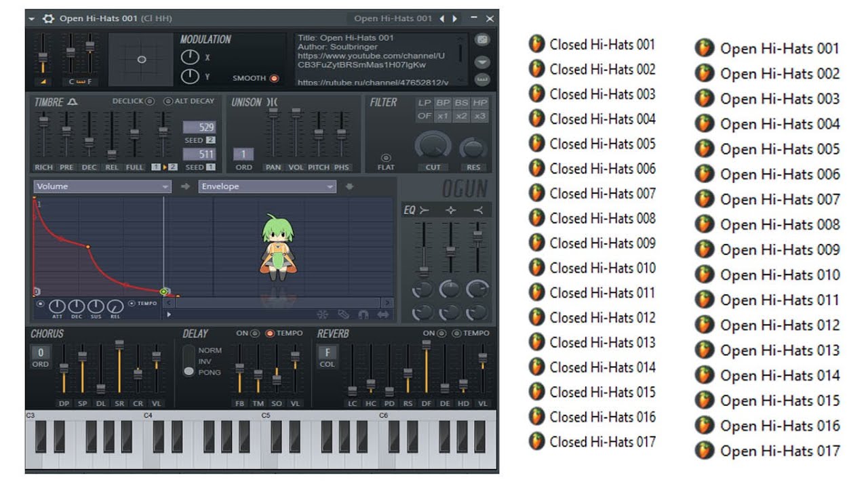
Task: Click the envelope slide double-arrow icon
Action: click(384, 314)
